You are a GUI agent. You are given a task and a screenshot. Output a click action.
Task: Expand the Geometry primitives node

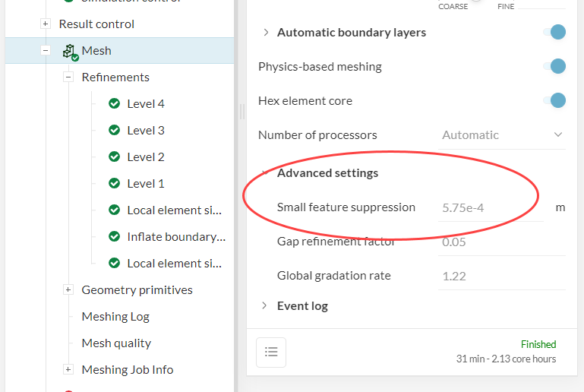pyautogui.click(x=68, y=290)
